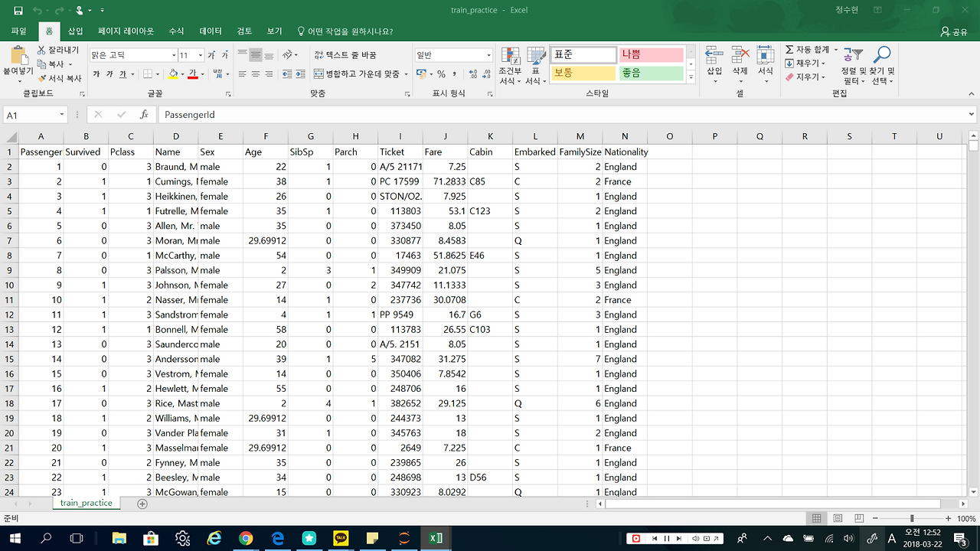Apply the Neutral (보통) cell style
Screen dimensions: 980x551
(x=583, y=73)
